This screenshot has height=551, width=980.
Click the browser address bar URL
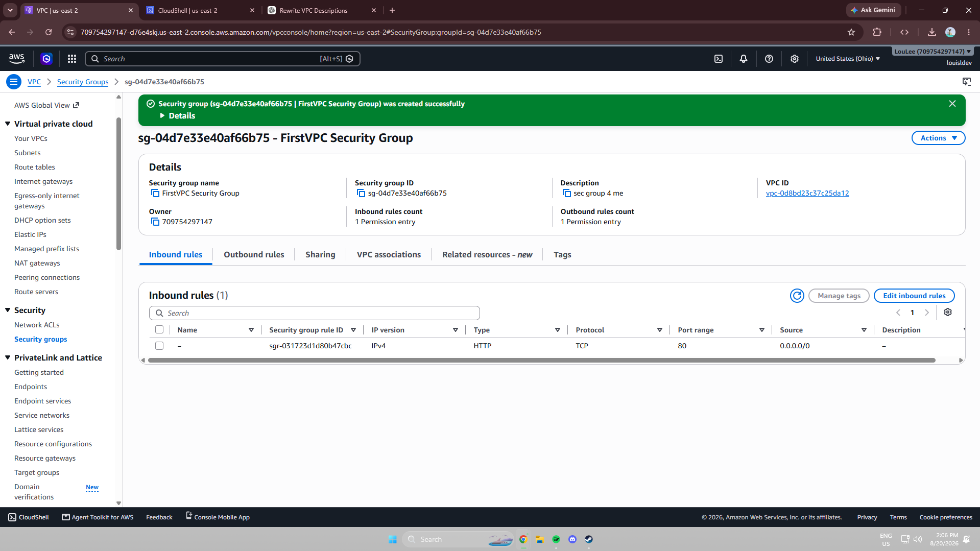click(x=310, y=32)
